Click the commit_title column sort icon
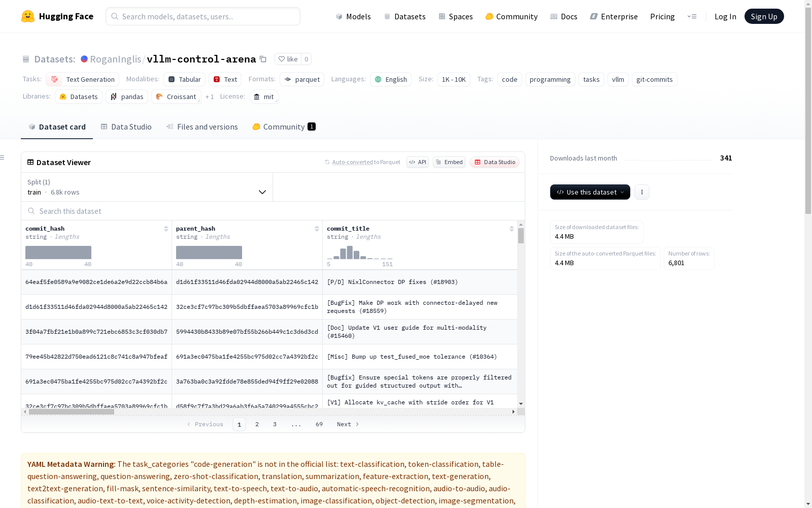This screenshot has width=812, height=508. 512,229
